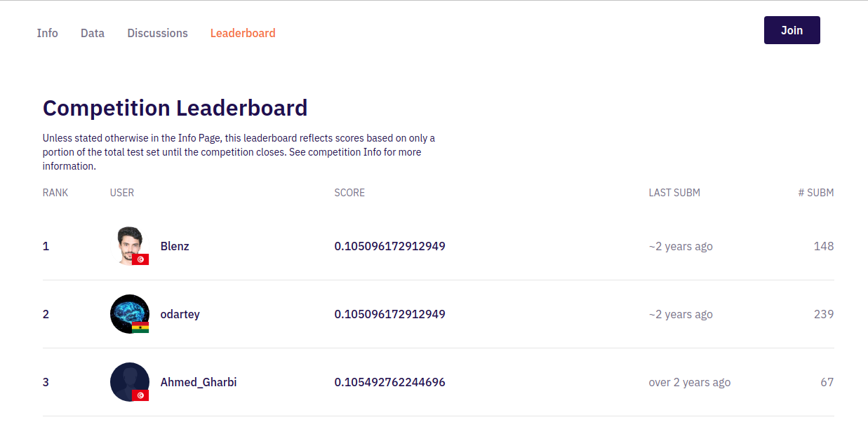Click the Tunisia flag on Blenz's avatar
The width and height of the screenshot is (868, 422).
140,259
